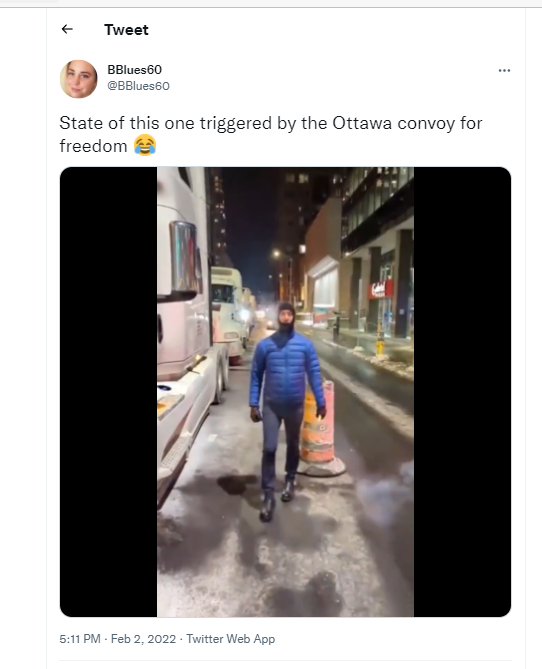Click the laughing-crying emoji in the tweet
The width and height of the screenshot is (542, 669).
point(145,145)
